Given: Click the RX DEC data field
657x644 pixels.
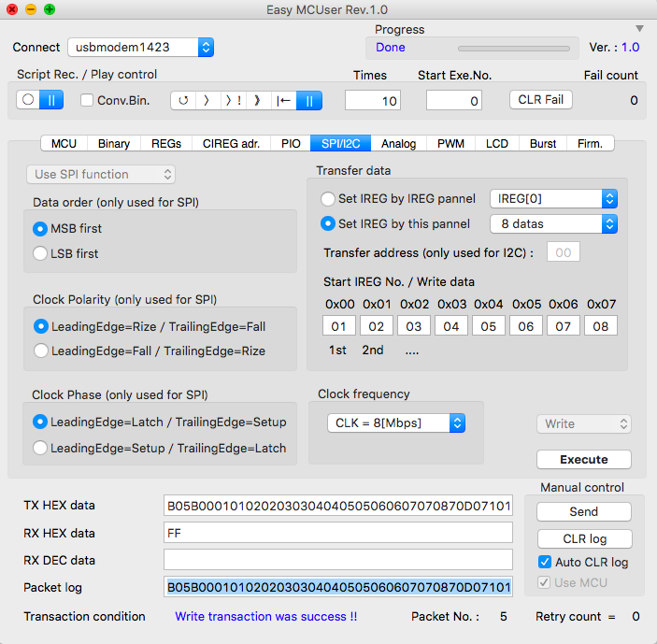Looking at the screenshot, I should click(338, 560).
